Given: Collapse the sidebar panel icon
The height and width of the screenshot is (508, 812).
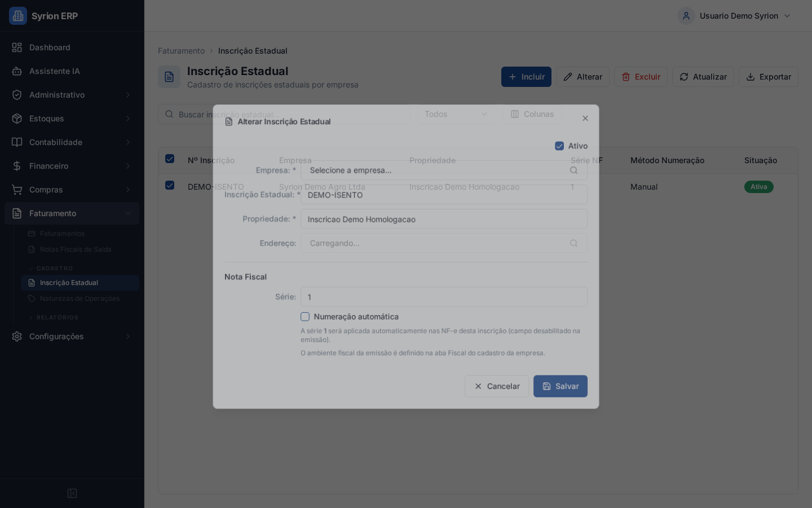Looking at the screenshot, I should 72,493.
